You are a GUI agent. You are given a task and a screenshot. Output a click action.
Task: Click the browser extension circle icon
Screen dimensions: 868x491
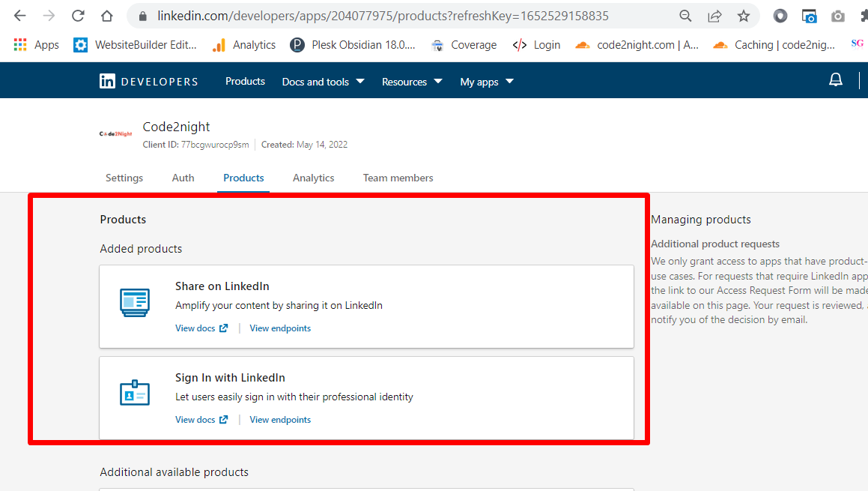(x=780, y=16)
